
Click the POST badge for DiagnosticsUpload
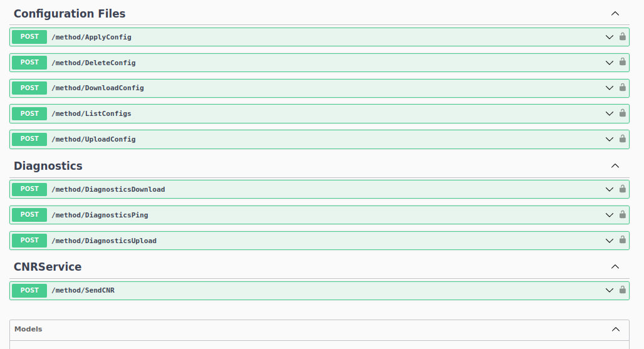(29, 241)
